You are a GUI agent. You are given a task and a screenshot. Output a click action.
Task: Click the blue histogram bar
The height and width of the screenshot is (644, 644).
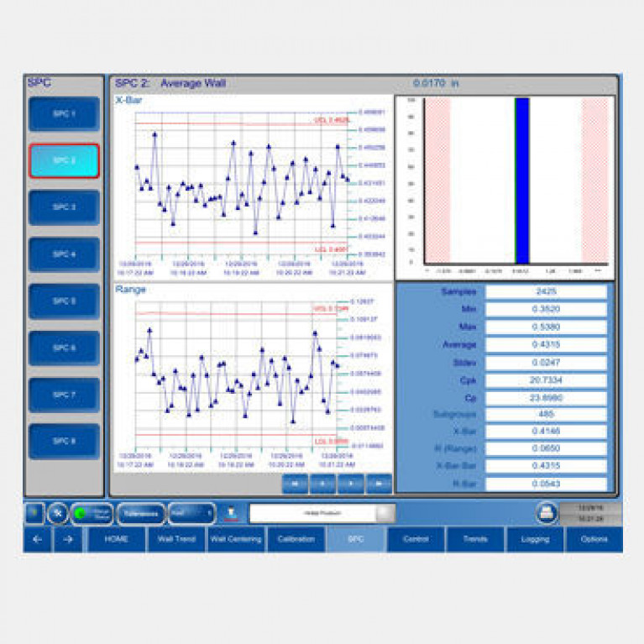tap(521, 181)
